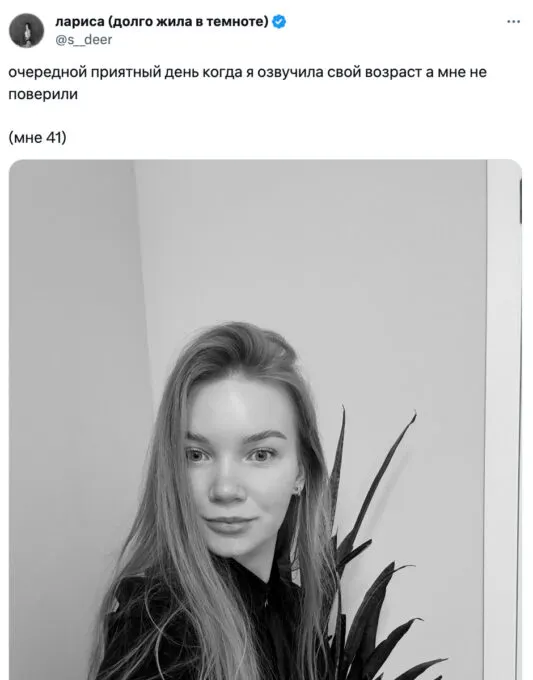The width and height of the screenshot is (533, 680).
Task: Click the word поверили in the tweet
Action: point(43,94)
